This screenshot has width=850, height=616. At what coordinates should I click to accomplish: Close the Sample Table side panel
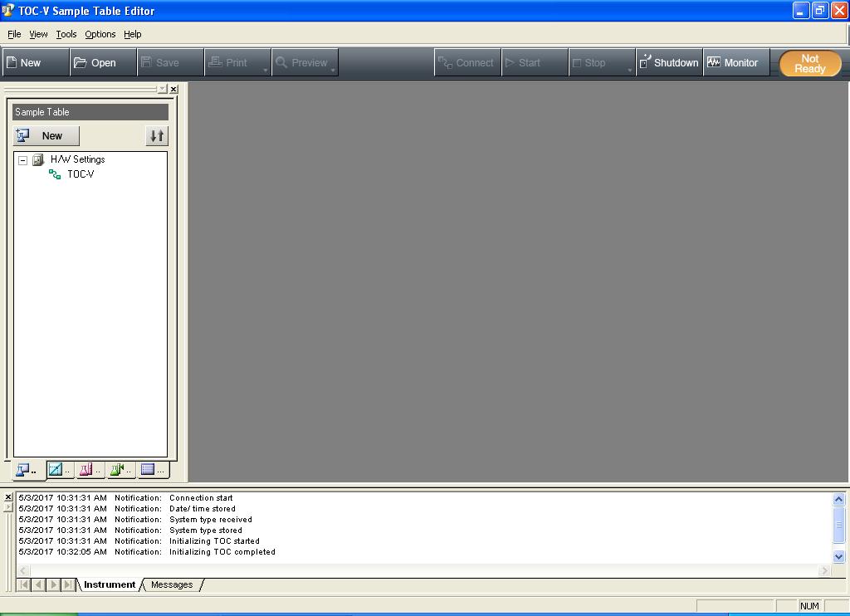(x=173, y=89)
